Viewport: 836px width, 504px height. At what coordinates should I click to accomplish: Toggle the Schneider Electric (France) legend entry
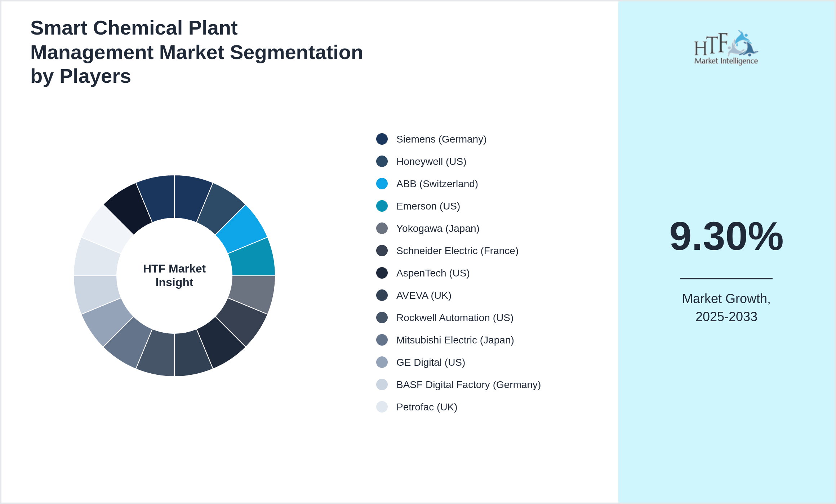(457, 251)
